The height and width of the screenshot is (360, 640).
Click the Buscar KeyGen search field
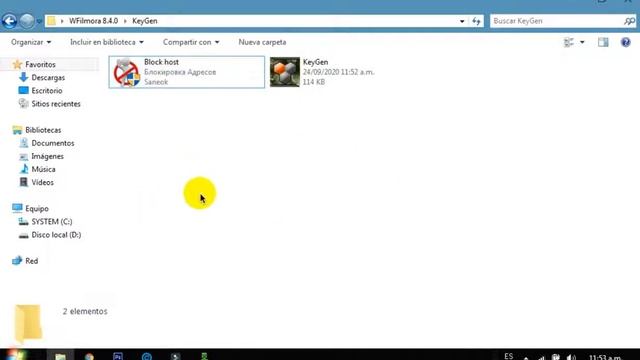556,21
